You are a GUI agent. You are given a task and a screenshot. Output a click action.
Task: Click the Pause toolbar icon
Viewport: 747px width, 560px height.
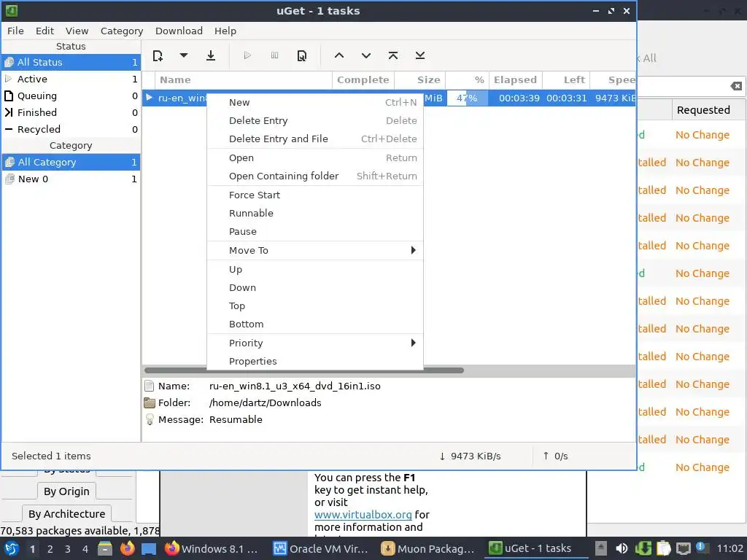click(x=274, y=55)
